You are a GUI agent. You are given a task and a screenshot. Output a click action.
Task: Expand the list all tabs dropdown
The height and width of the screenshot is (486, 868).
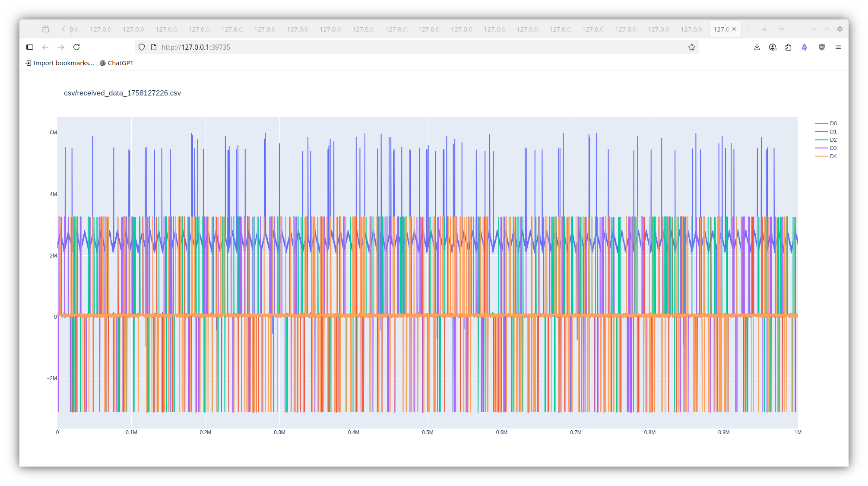pos(781,29)
